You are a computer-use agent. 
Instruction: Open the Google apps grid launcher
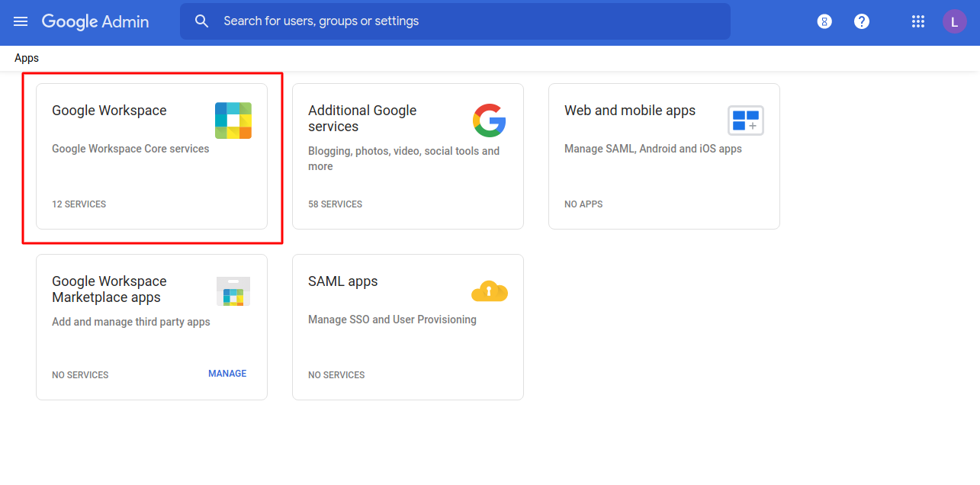click(x=918, y=21)
